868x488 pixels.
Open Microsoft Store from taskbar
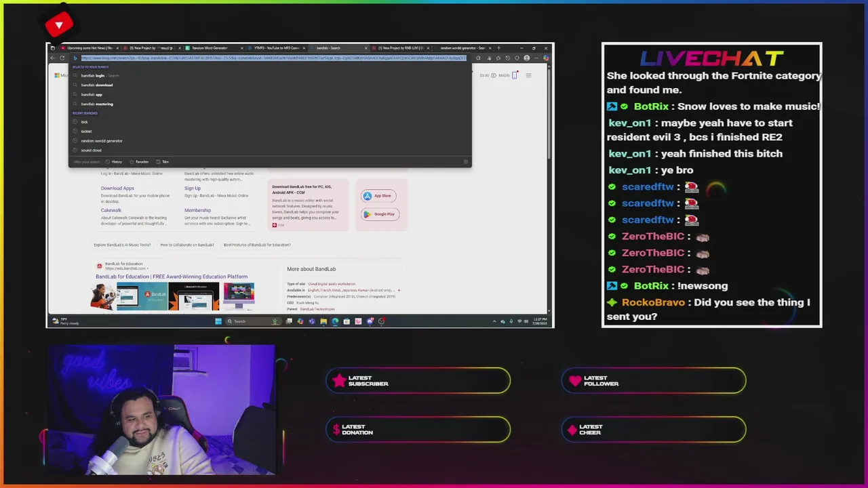click(x=347, y=321)
